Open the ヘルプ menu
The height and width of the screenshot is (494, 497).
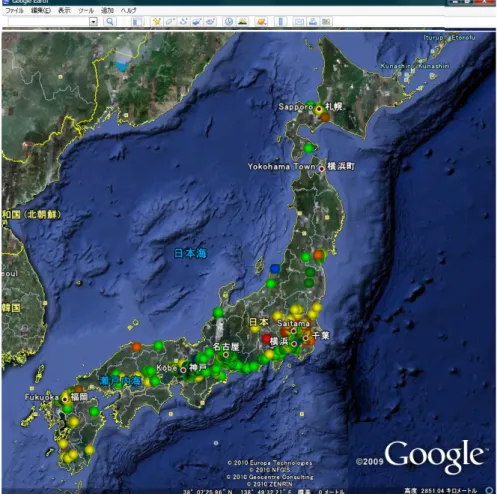[128, 10]
